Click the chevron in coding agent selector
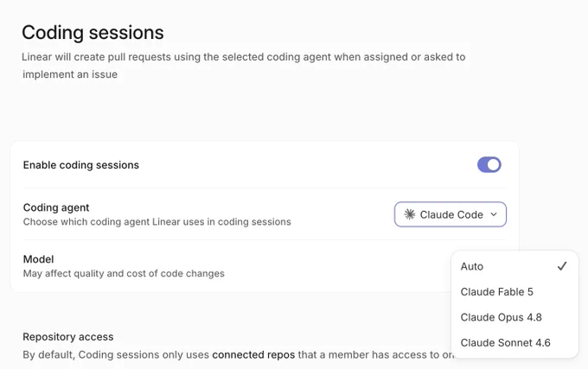This screenshot has width=588, height=369. click(x=494, y=214)
